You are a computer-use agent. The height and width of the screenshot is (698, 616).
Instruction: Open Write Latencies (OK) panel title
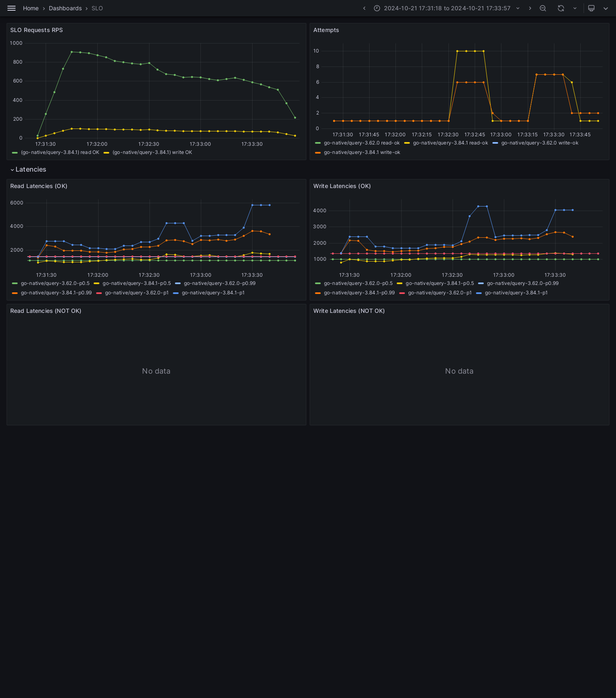342,186
